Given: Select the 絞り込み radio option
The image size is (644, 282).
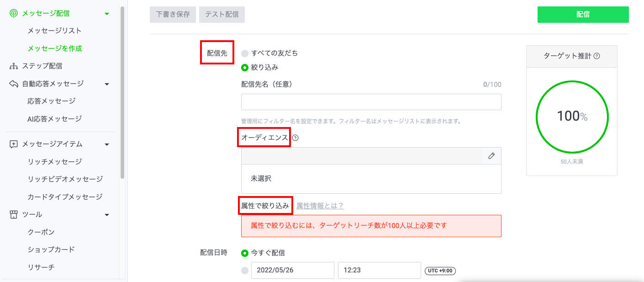Looking at the screenshot, I should tap(245, 67).
